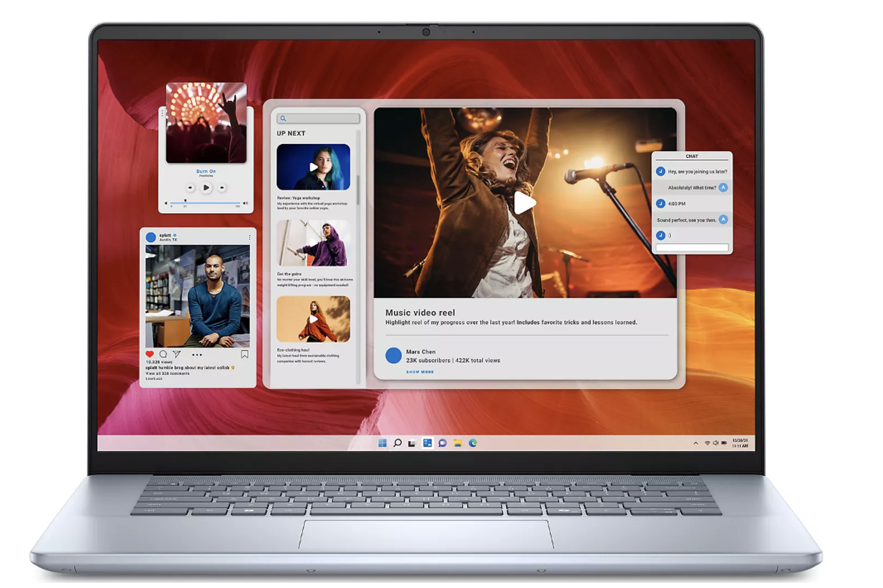Viewport: 883px width, 588px height.
Task: Open View all 328 comments
Action: 168,374
